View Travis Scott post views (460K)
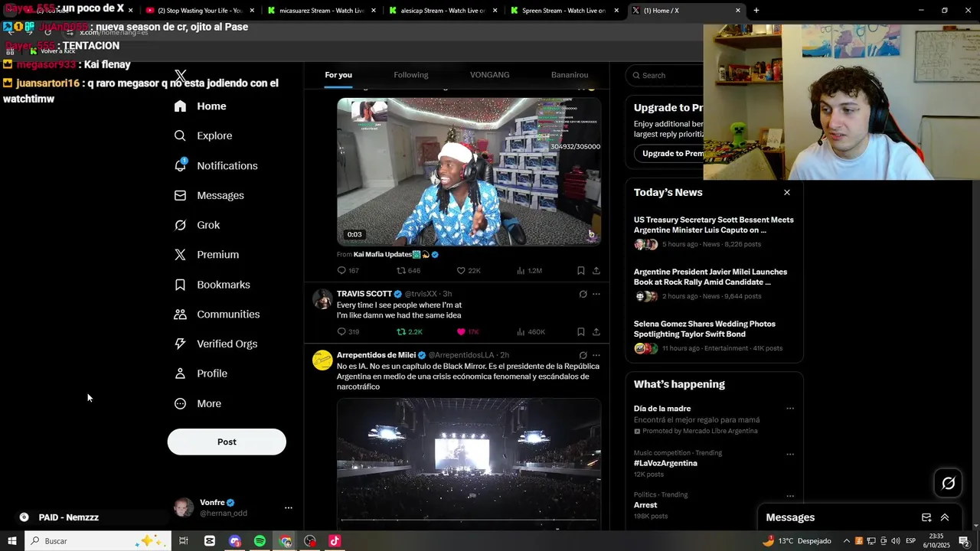Screen dimensions: 980x551 531,332
